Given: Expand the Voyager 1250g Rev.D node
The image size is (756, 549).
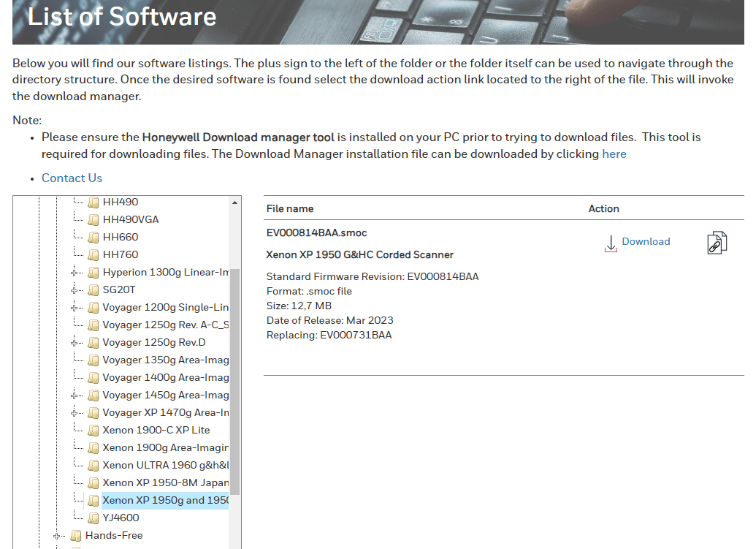Looking at the screenshot, I should pos(75,343).
